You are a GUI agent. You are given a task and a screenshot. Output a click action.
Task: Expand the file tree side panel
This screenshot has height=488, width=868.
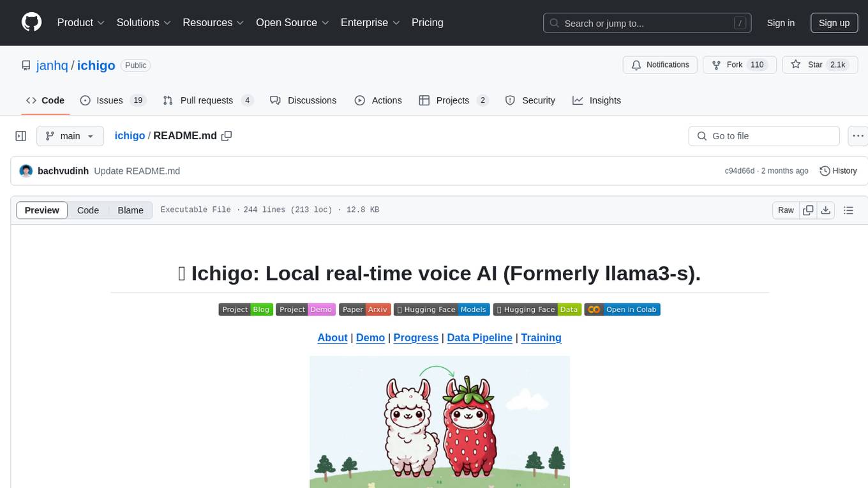click(21, 136)
